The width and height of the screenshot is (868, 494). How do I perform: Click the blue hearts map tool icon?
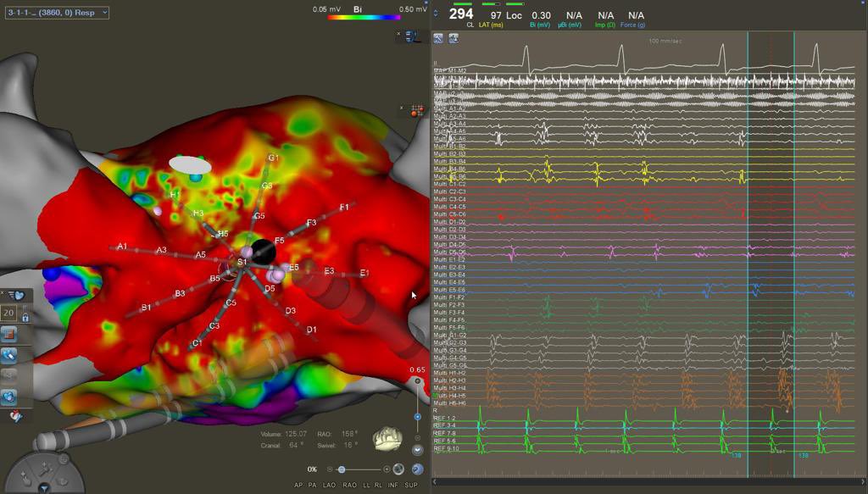(8, 397)
